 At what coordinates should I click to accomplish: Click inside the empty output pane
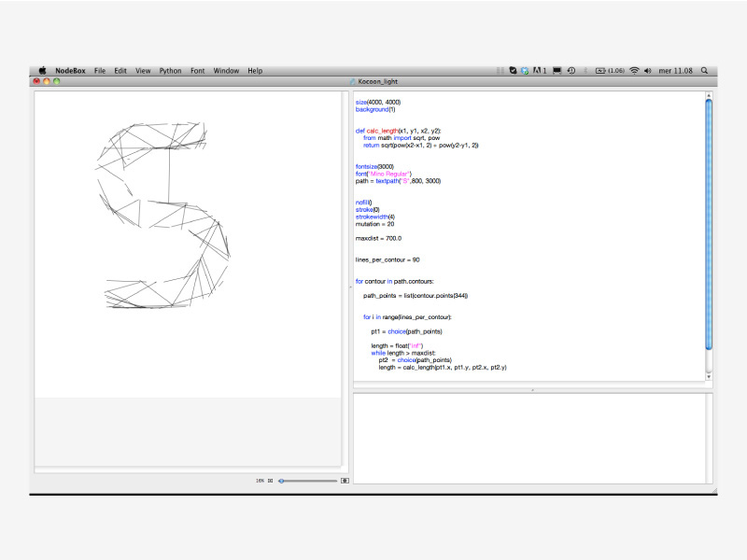tap(529, 439)
